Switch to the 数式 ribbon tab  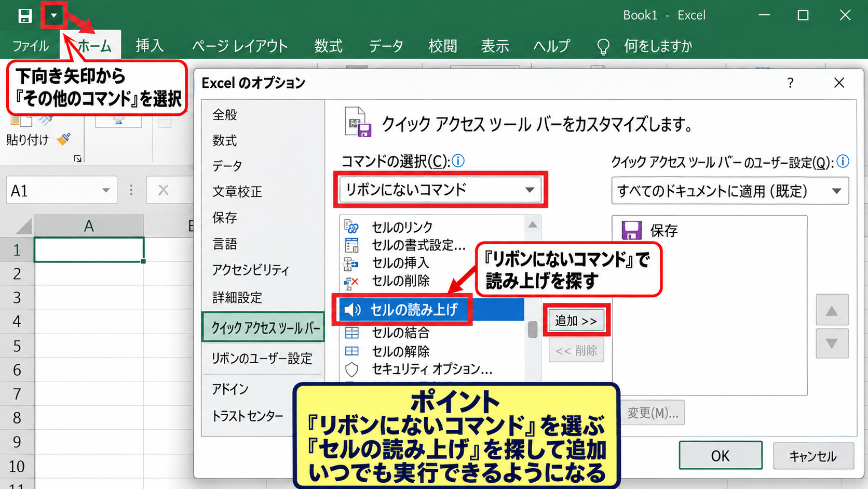coord(328,46)
